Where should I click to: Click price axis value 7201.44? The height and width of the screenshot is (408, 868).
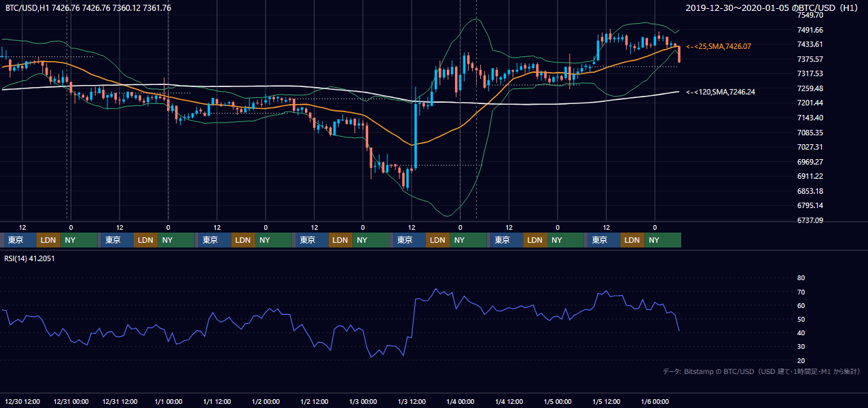[x=810, y=103]
